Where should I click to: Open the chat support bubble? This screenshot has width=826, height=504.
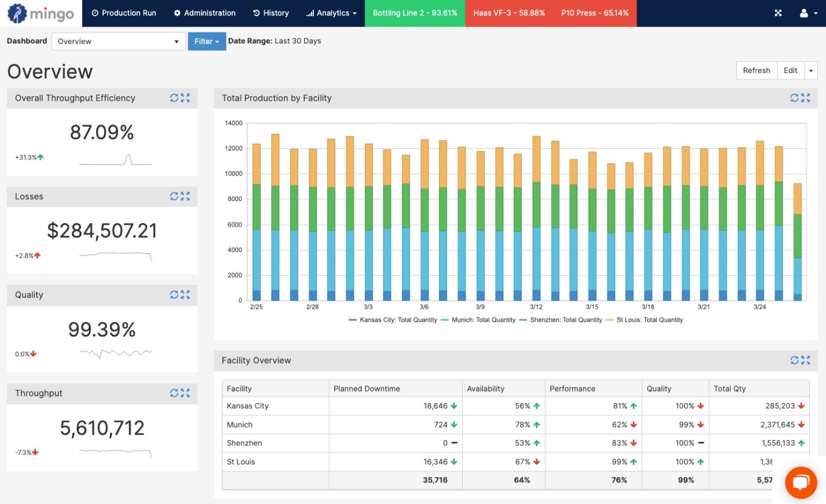coord(801,483)
